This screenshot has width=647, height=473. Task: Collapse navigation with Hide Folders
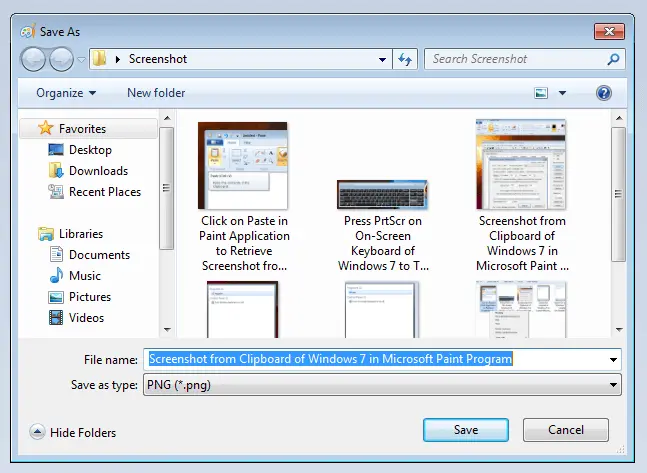pos(73,433)
